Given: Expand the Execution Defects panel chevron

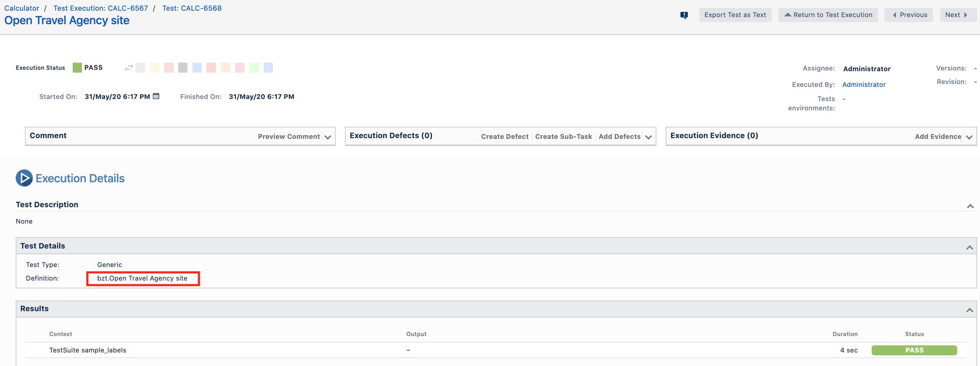Looking at the screenshot, I should coord(648,137).
